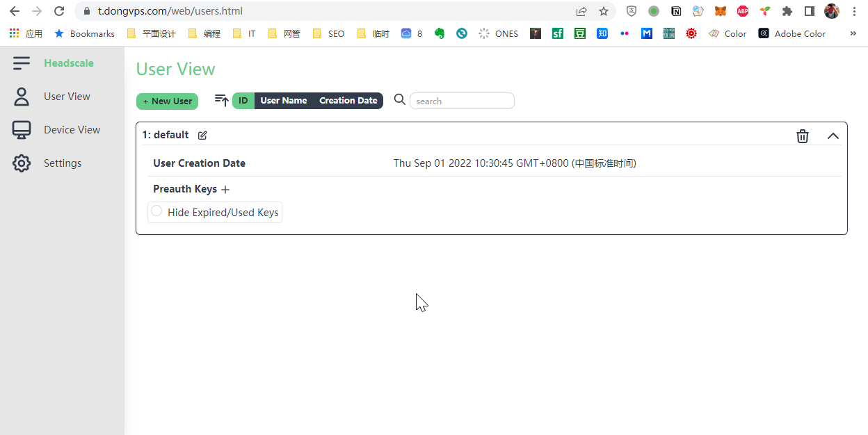868x435 pixels.
Task: Sort users by User Name
Action: tap(283, 101)
